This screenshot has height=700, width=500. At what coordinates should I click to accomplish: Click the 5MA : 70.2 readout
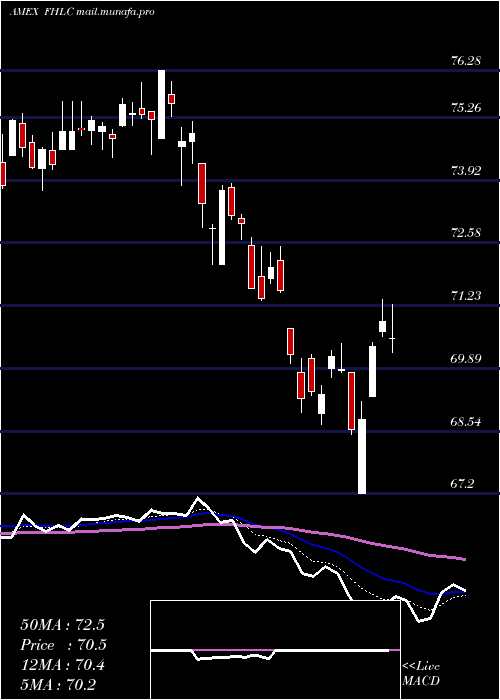click(58, 685)
